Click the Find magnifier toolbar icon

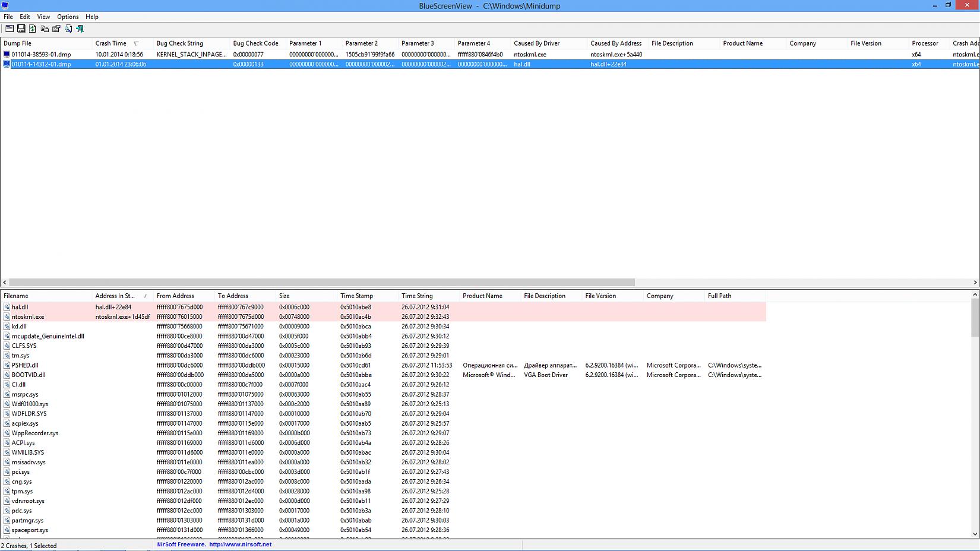click(x=68, y=28)
